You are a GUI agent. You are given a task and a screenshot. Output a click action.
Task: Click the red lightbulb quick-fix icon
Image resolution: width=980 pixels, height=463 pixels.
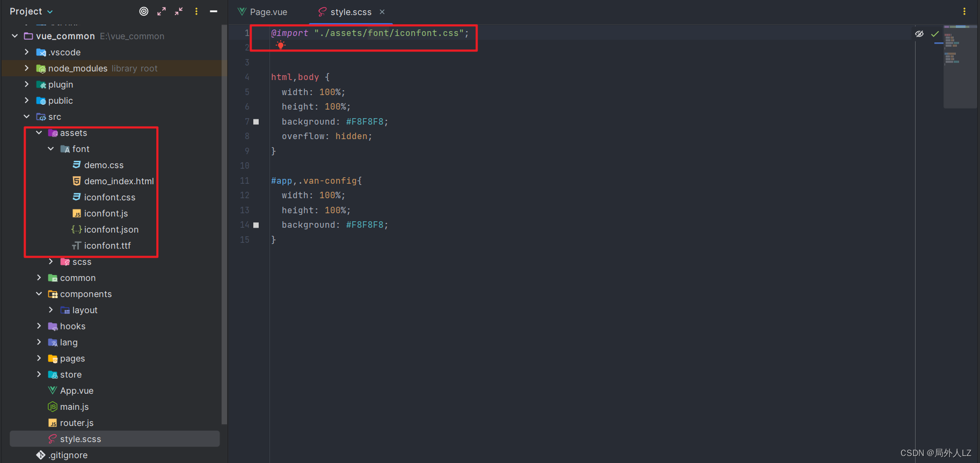click(x=280, y=45)
